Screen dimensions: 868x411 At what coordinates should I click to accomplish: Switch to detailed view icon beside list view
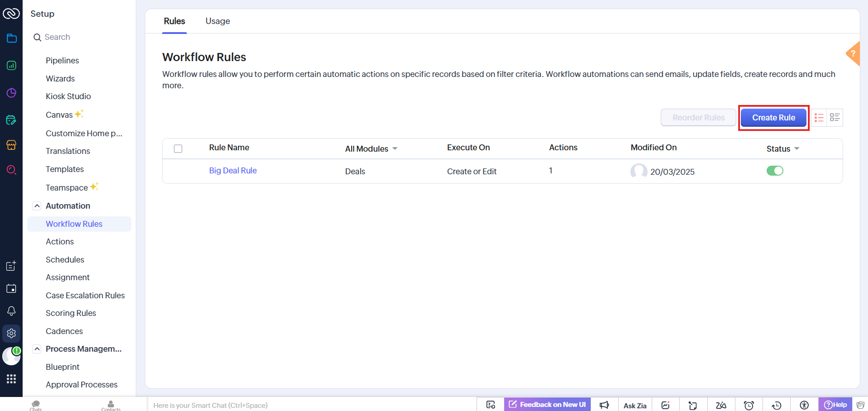click(x=835, y=118)
